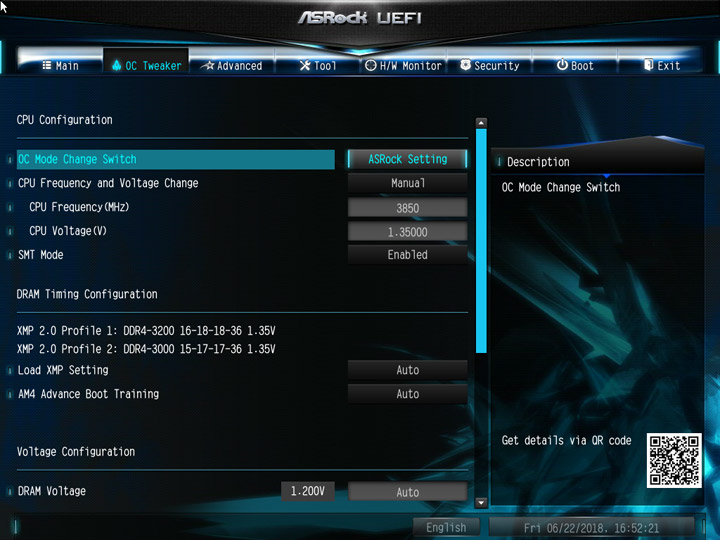Click the Main list icon
720x540 pixels.
click(47, 65)
